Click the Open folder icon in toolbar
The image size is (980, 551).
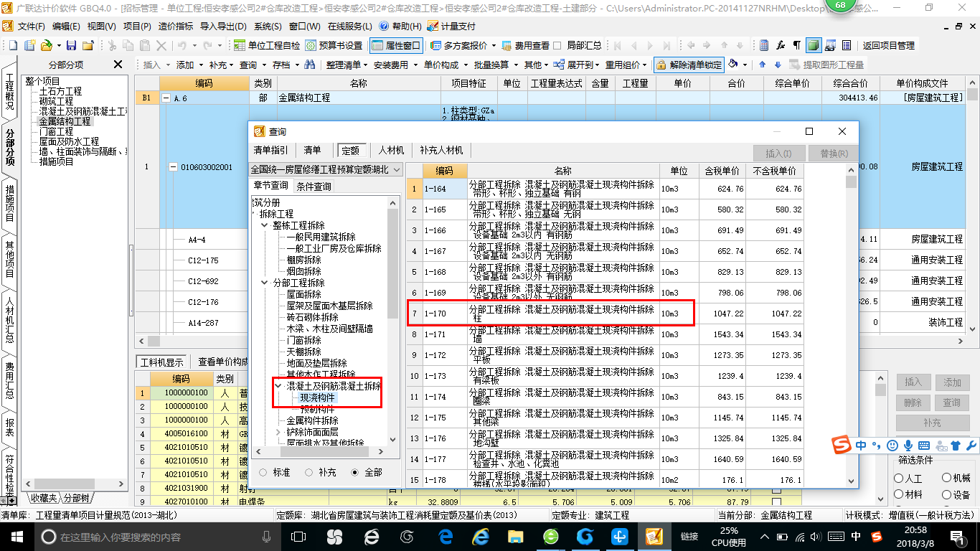tap(45, 45)
